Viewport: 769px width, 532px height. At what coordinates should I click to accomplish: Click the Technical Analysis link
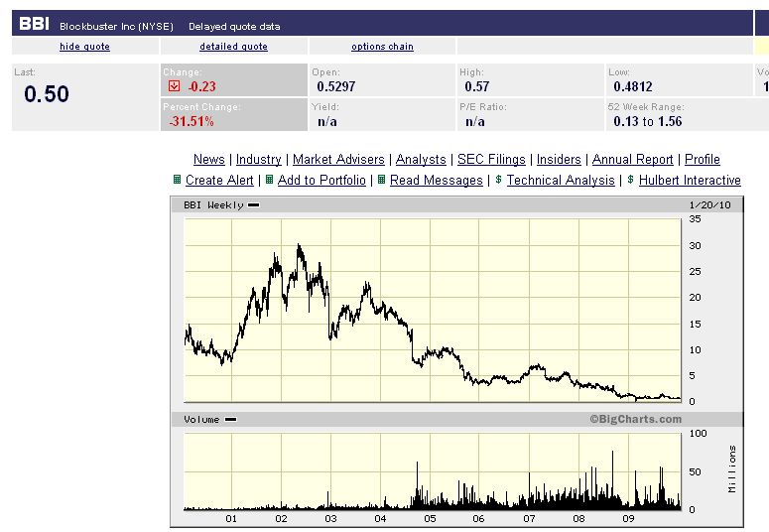[x=561, y=180]
